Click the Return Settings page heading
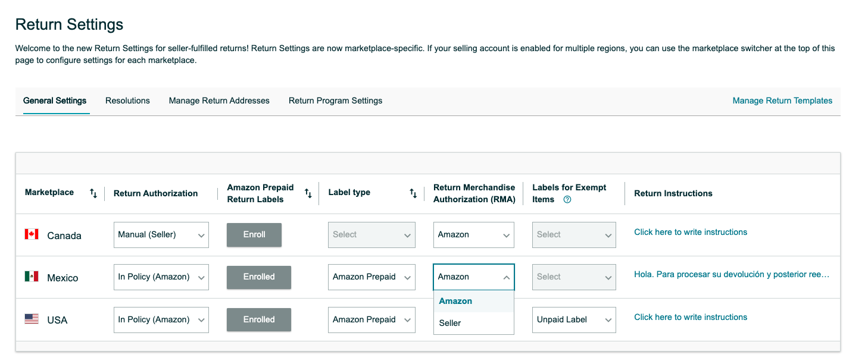 pyautogui.click(x=69, y=24)
